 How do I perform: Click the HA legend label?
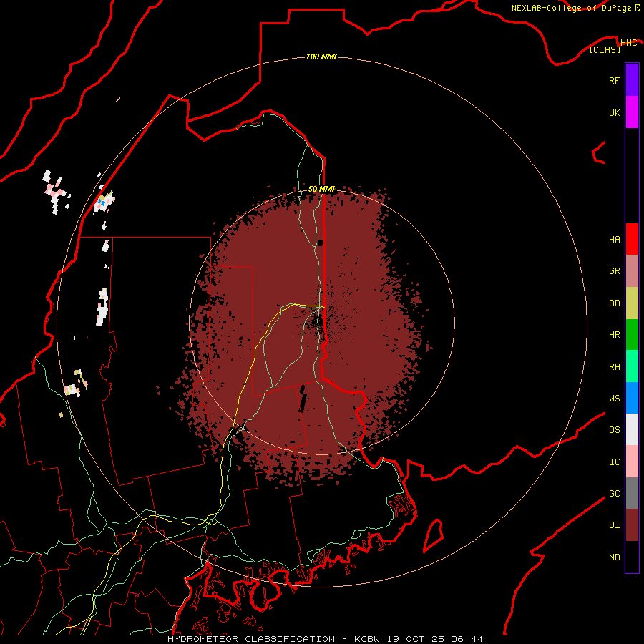614,240
